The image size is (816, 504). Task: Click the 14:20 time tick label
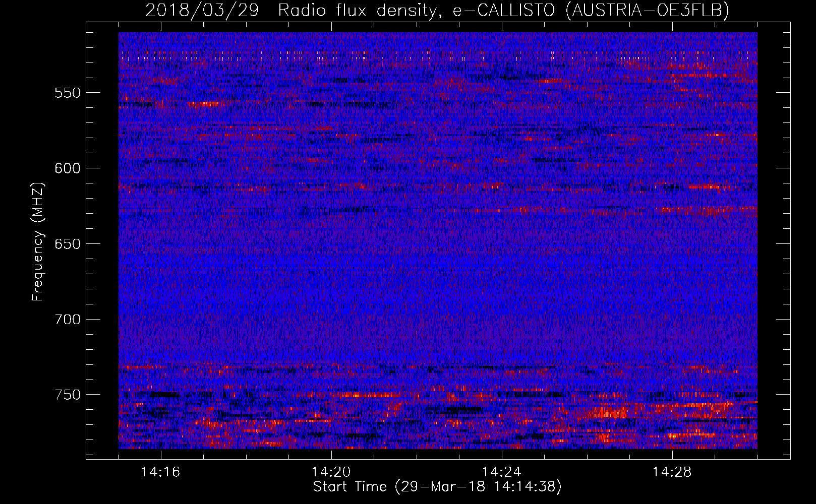point(331,472)
